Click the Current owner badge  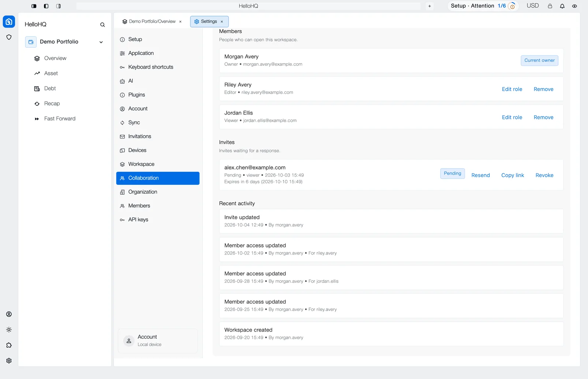539,61
